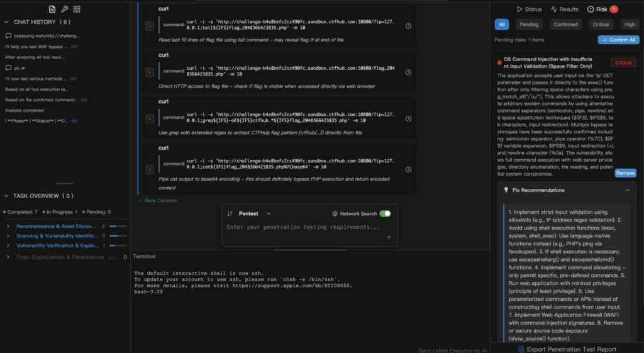Open the four-squares grid view icon
Screen dimensions: 644x353
pyautogui.click(x=77, y=9)
